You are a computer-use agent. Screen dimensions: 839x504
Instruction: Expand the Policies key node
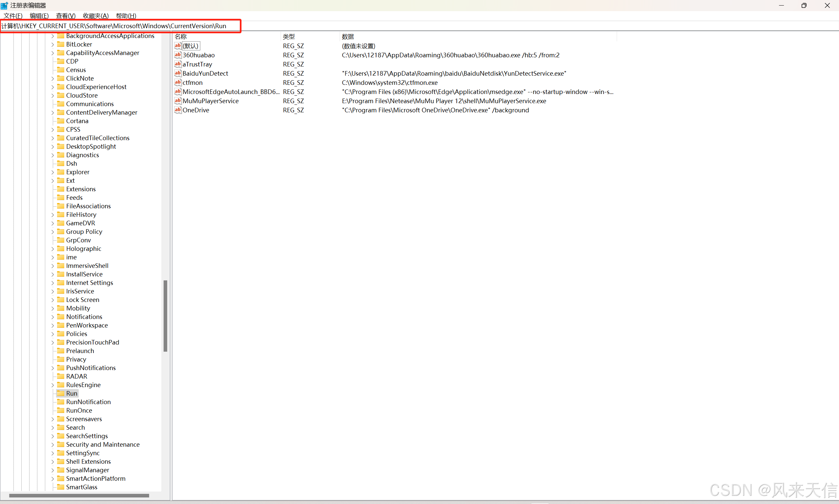click(x=53, y=334)
